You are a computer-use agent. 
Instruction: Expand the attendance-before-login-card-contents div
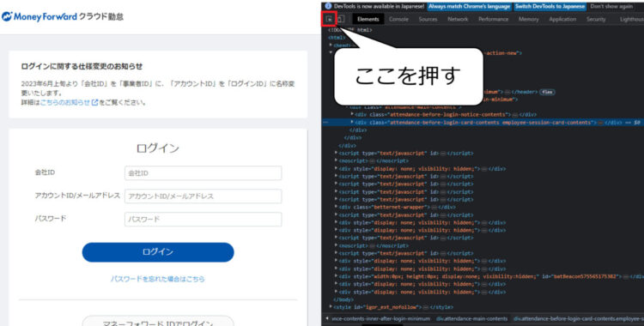click(x=352, y=122)
